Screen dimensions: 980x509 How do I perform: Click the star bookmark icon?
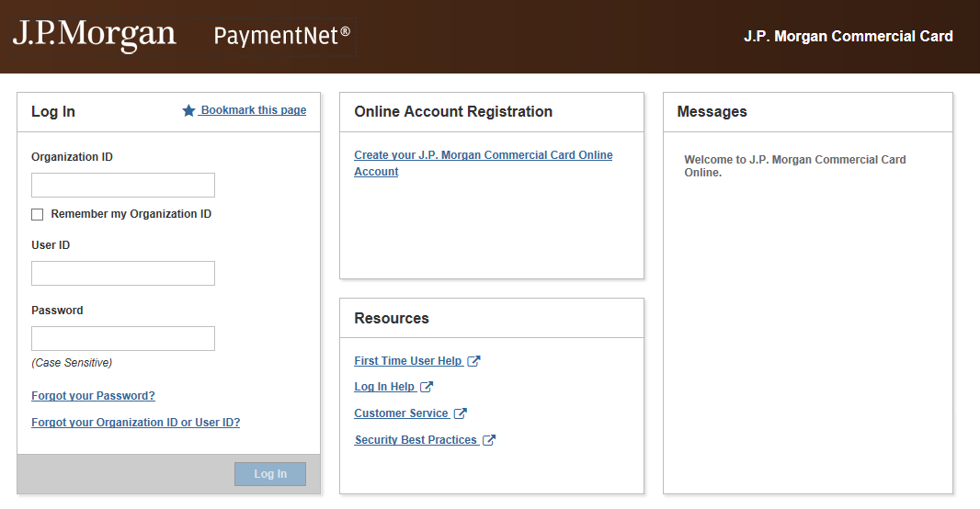tap(188, 111)
